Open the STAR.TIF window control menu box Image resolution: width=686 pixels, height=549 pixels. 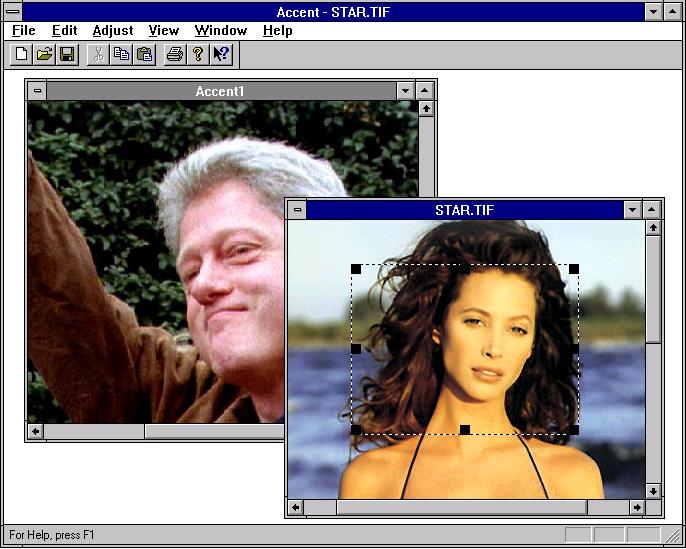point(297,210)
